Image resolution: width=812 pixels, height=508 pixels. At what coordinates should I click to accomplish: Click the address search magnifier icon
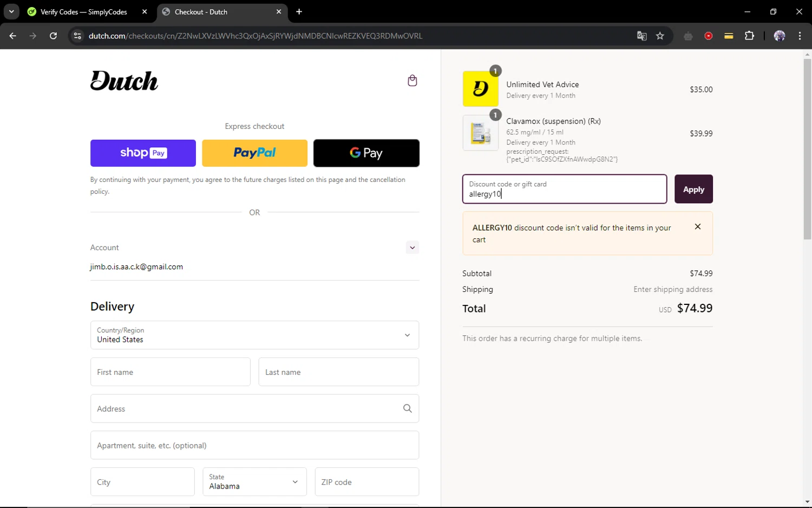(407, 408)
